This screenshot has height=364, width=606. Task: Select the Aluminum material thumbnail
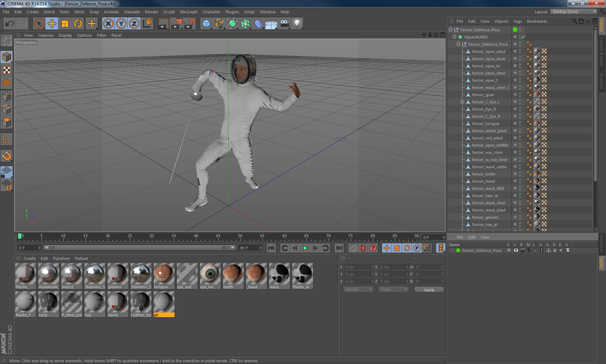click(x=49, y=276)
